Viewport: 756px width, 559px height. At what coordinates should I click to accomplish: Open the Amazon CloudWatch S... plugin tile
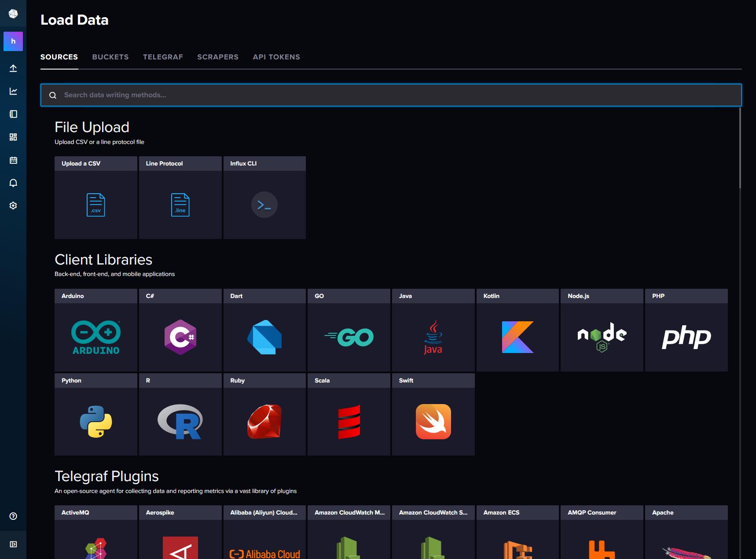point(433,532)
